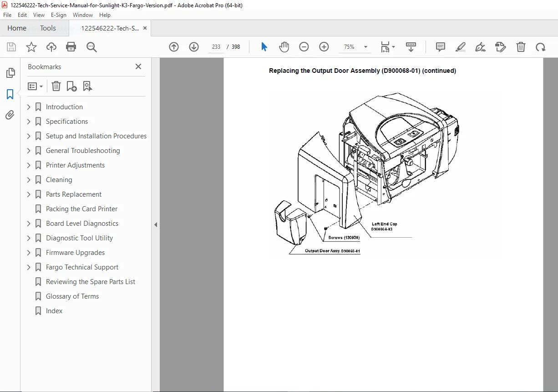Open the E-Sign menu
Image resolution: width=558 pixels, height=392 pixels.
[59, 15]
